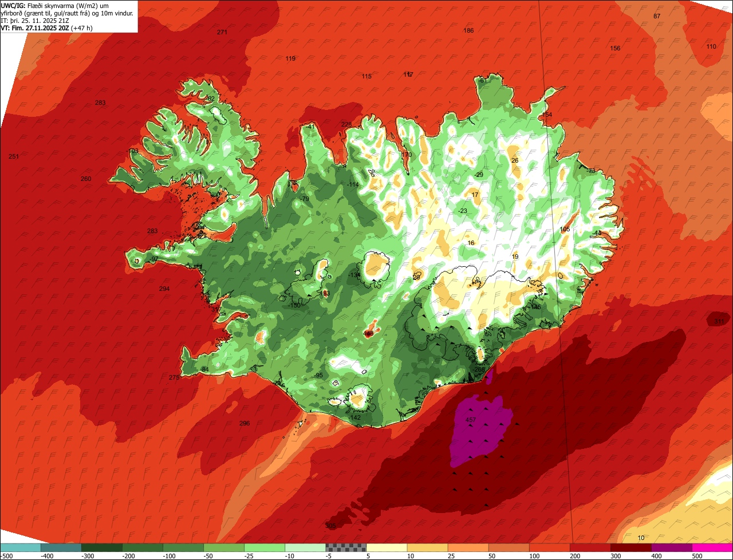This screenshot has width=733, height=560.
Task: Click the map value 275
Action: 174,377
